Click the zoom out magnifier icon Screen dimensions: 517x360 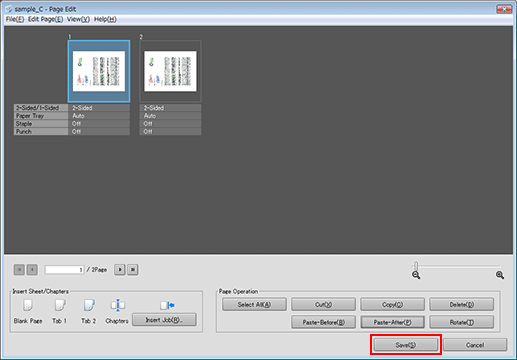[x=416, y=275]
